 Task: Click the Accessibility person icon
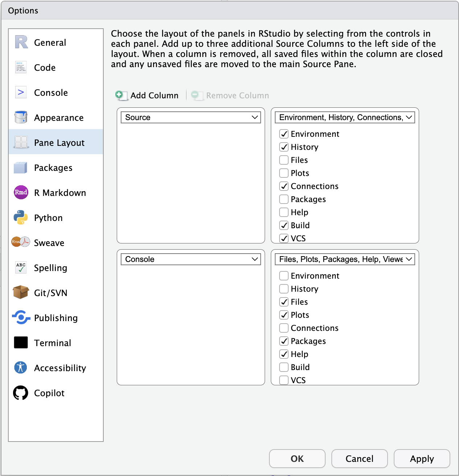click(x=21, y=368)
